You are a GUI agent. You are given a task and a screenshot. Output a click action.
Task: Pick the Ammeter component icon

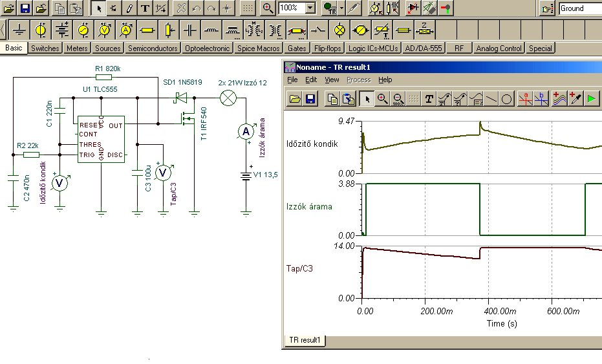[x=126, y=30]
